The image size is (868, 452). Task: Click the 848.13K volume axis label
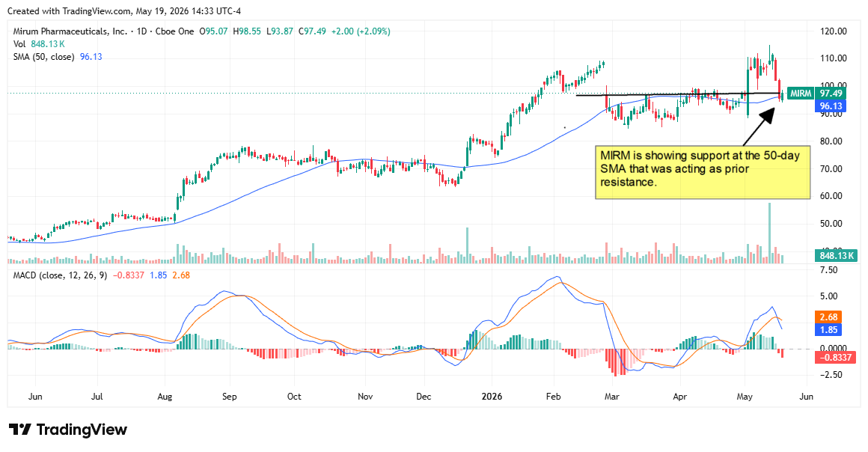click(837, 255)
